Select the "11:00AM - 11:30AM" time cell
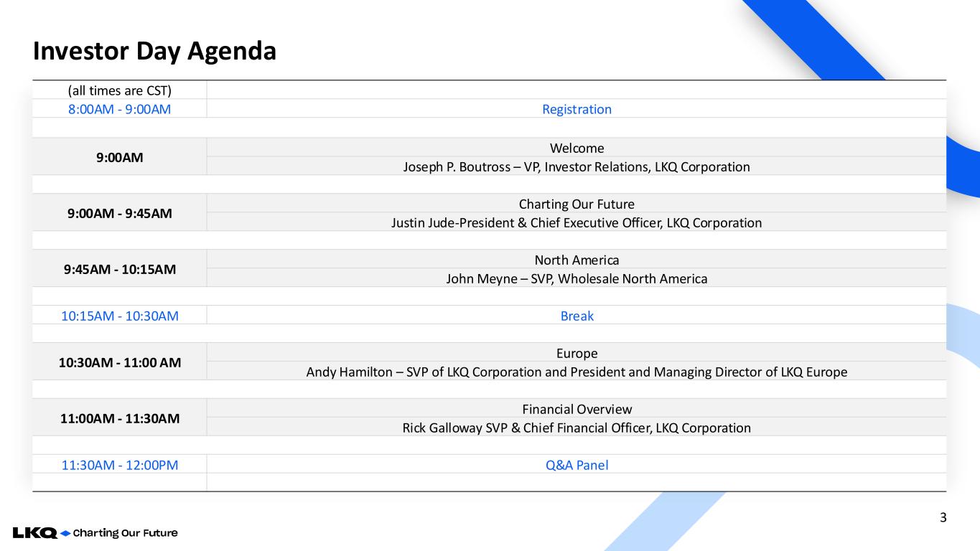This screenshot has width=980, height=551. coord(119,418)
